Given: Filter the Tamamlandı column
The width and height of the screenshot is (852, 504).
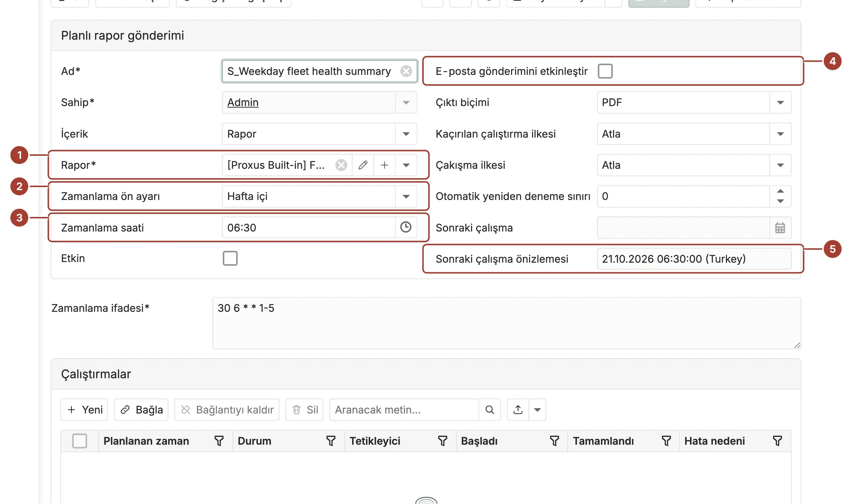Looking at the screenshot, I should point(666,441).
